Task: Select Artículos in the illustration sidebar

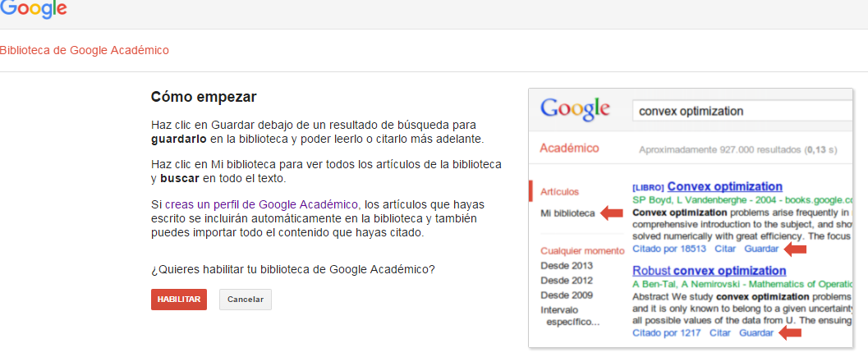Action: (x=560, y=191)
